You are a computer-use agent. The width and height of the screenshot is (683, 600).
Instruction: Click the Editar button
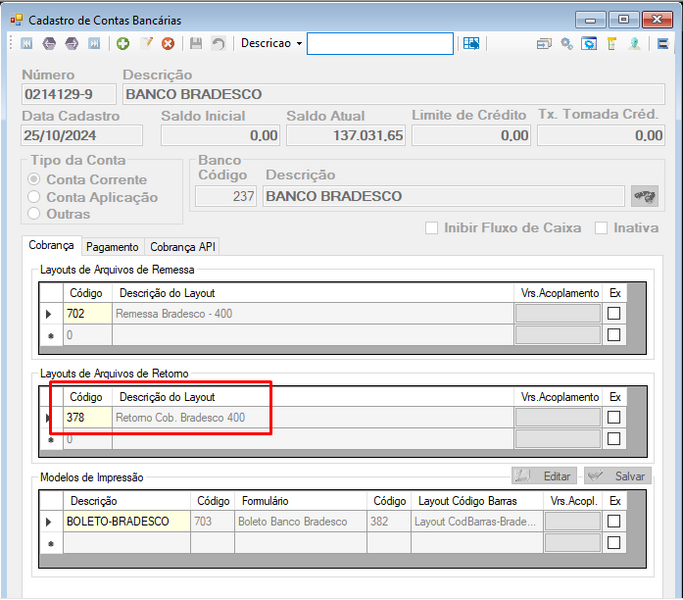(544, 476)
